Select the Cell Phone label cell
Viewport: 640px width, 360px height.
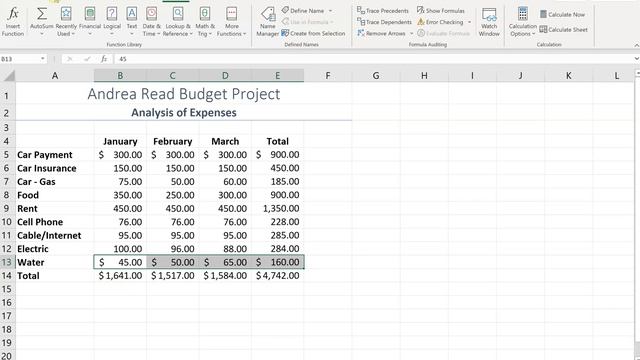click(x=55, y=222)
